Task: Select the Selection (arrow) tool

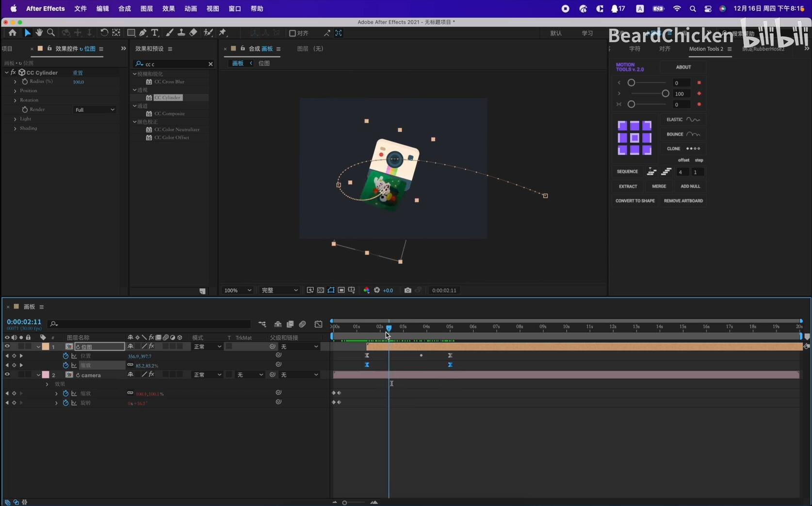Action: [x=27, y=33]
